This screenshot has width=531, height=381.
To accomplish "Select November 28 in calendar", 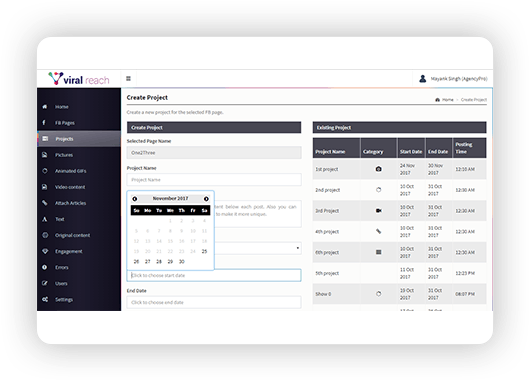I will (159, 261).
